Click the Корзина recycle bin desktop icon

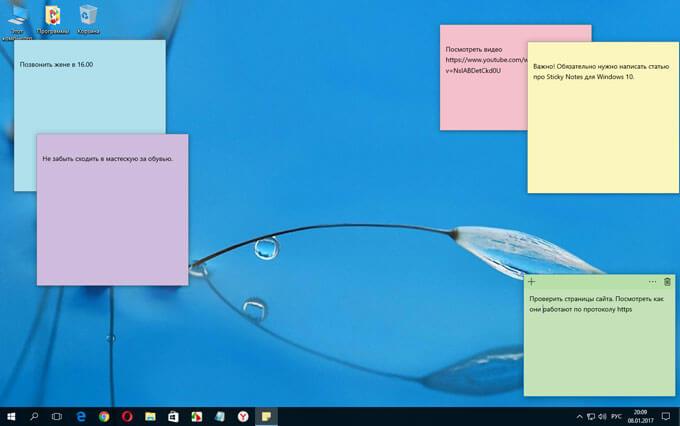(89, 17)
